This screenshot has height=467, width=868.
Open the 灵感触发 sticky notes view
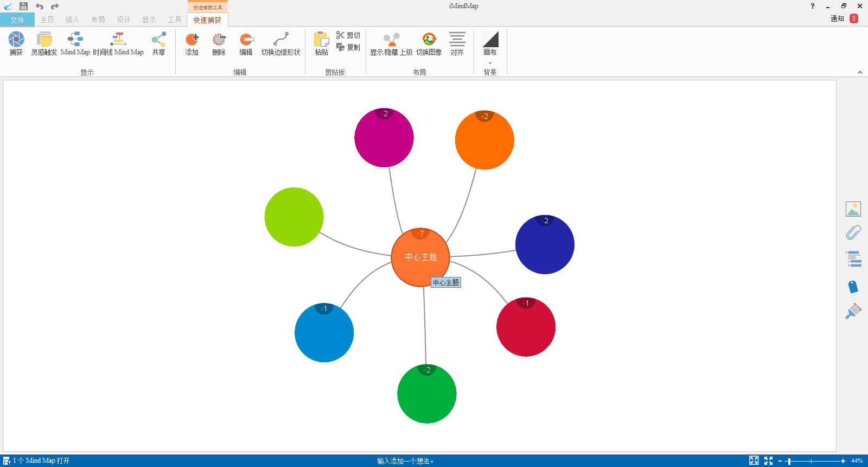coord(44,40)
